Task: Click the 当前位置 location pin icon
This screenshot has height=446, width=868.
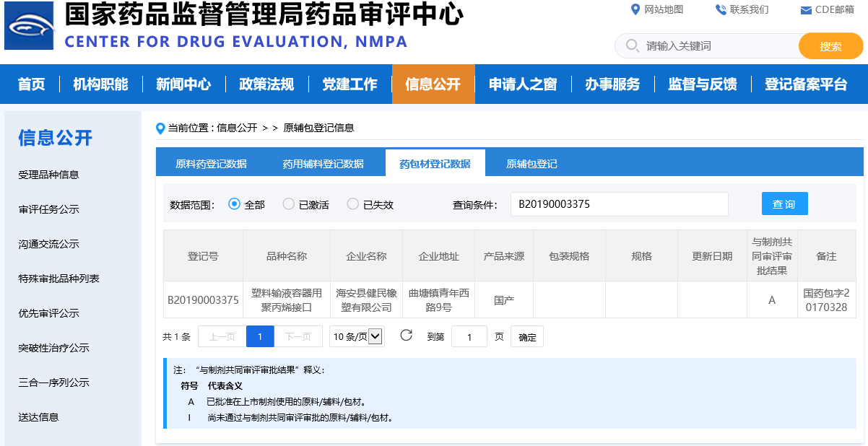Action: tap(160, 128)
